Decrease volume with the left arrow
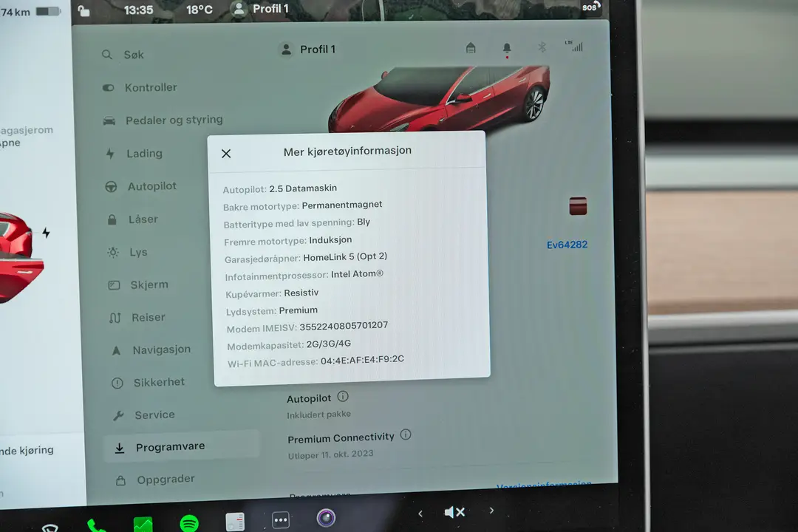The image size is (798, 532). 420,514
